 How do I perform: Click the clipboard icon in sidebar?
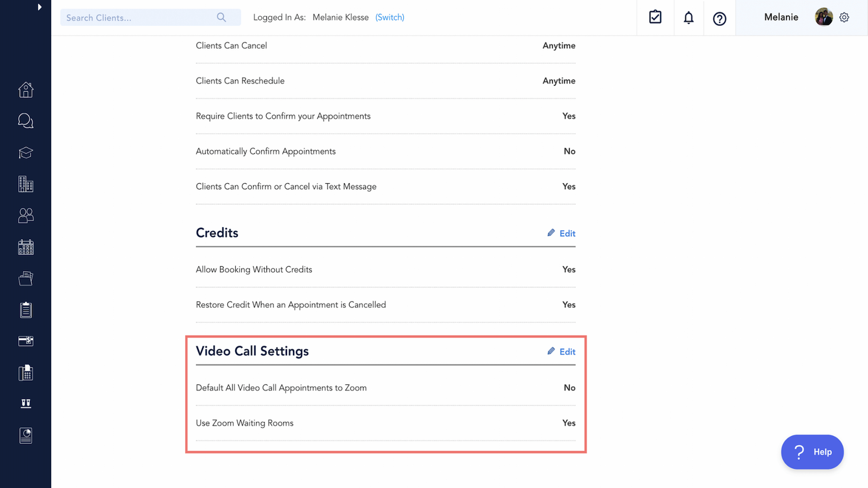tap(25, 310)
